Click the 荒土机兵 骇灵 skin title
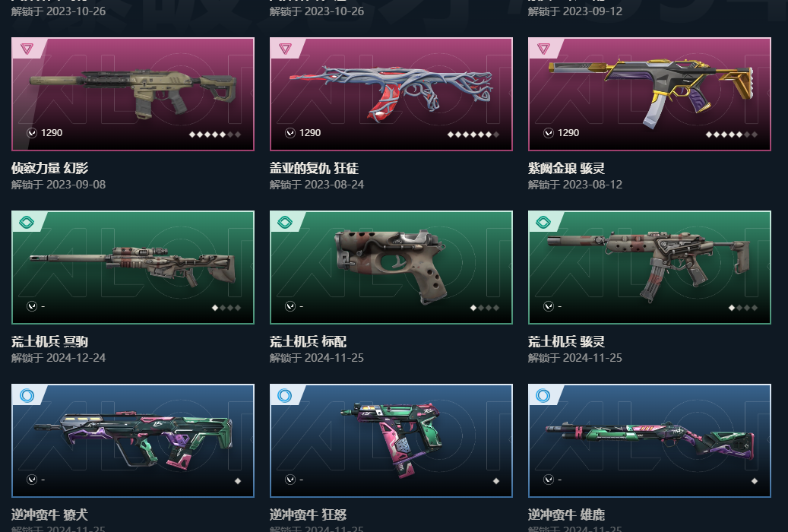Viewport: 788px width, 532px height. tap(566, 342)
